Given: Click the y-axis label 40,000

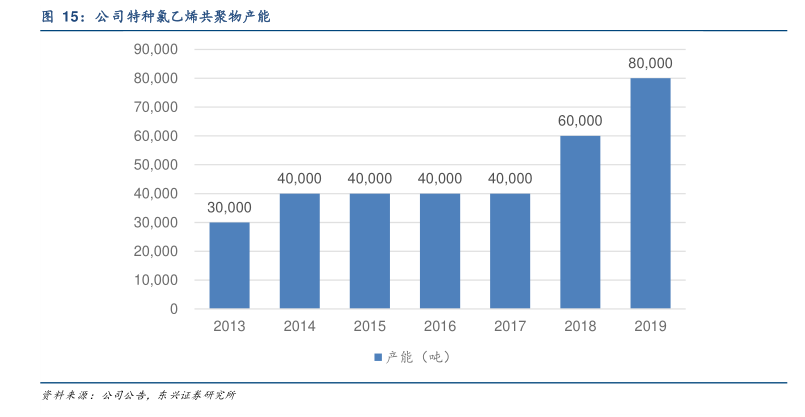Looking at the screenshot, I should pos(156,194).
